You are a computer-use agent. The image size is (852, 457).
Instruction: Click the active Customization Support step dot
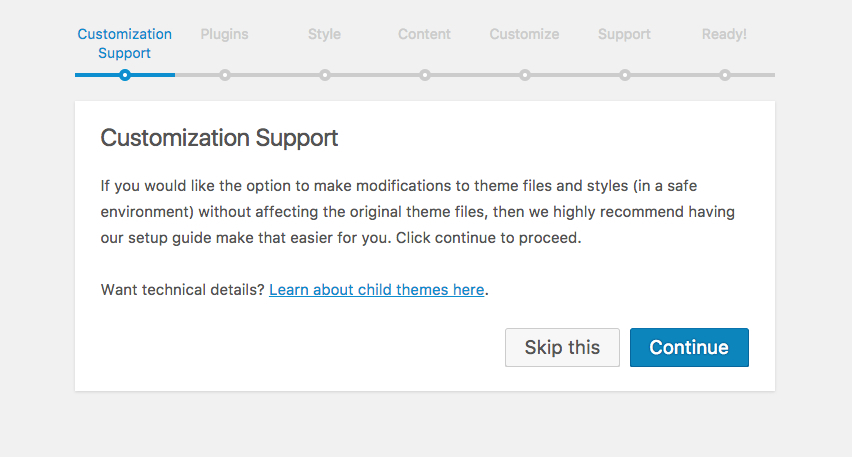(125, 75)
